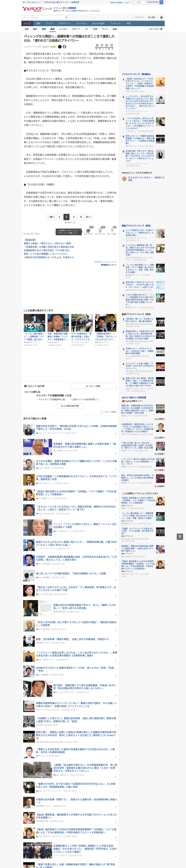Image resolution: width=186 pixels, height=868 pixels.
Task: Go to page 4 of the article
Action: 81,217
